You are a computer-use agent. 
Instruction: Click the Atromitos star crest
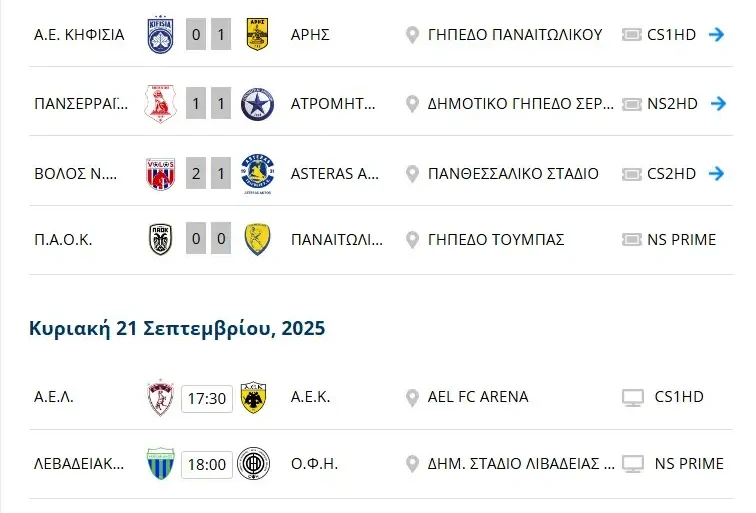[258, 103]
